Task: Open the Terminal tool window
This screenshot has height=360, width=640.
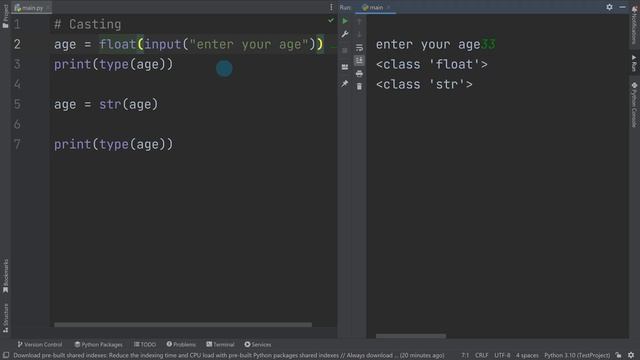Action: coord(220,344)
